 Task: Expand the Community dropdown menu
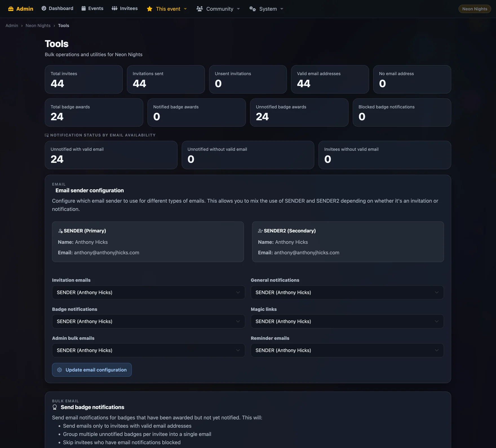218,9
